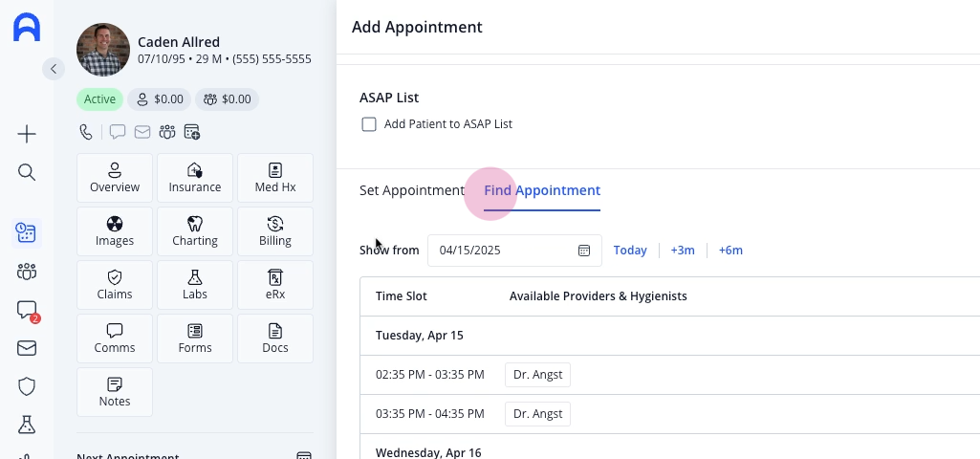Check Add Patient to ASAP List
Viewport: 980px width, 459px height.
tap(369, 124)
